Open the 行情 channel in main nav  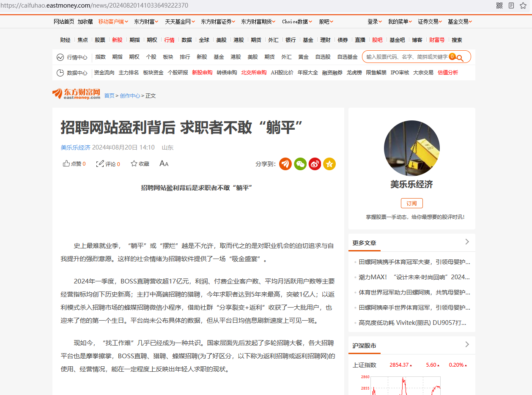click(x=169, y=40)
